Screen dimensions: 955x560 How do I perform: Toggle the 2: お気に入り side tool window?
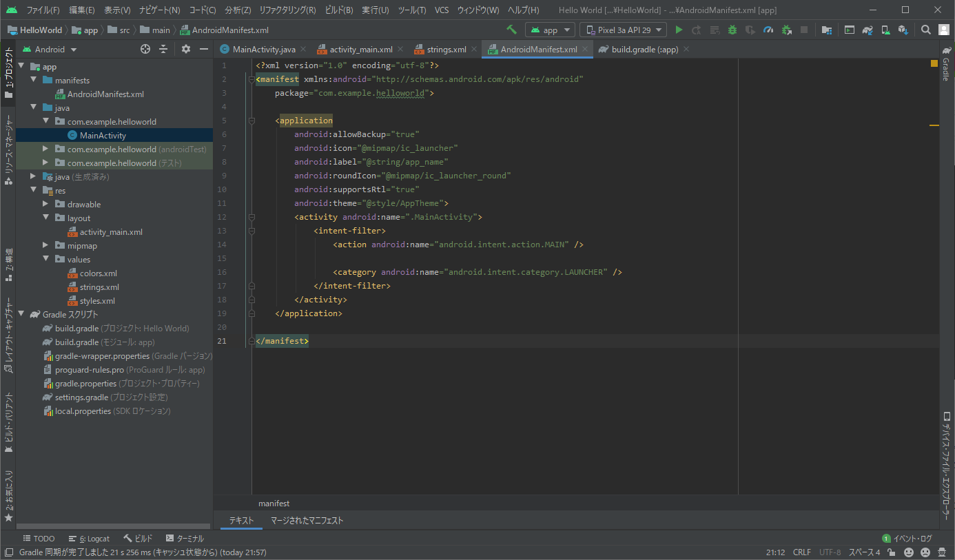click(8, 496)
